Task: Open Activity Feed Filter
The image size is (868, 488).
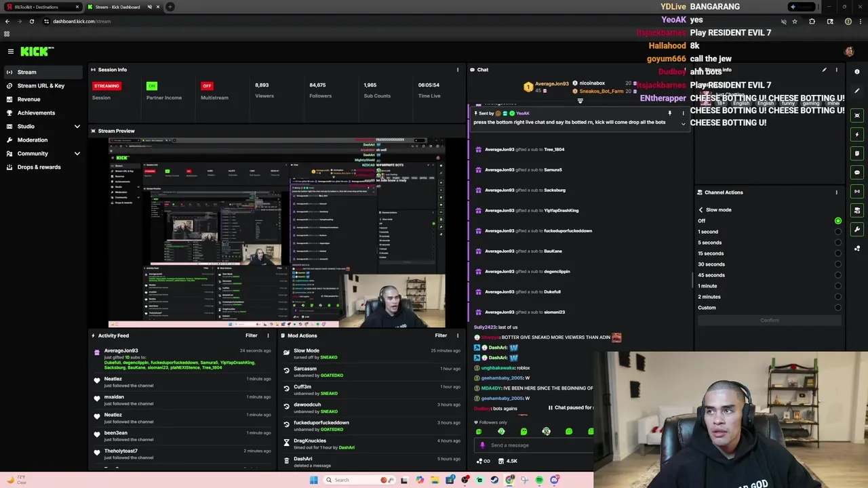Action: click(x=252, y=335)
